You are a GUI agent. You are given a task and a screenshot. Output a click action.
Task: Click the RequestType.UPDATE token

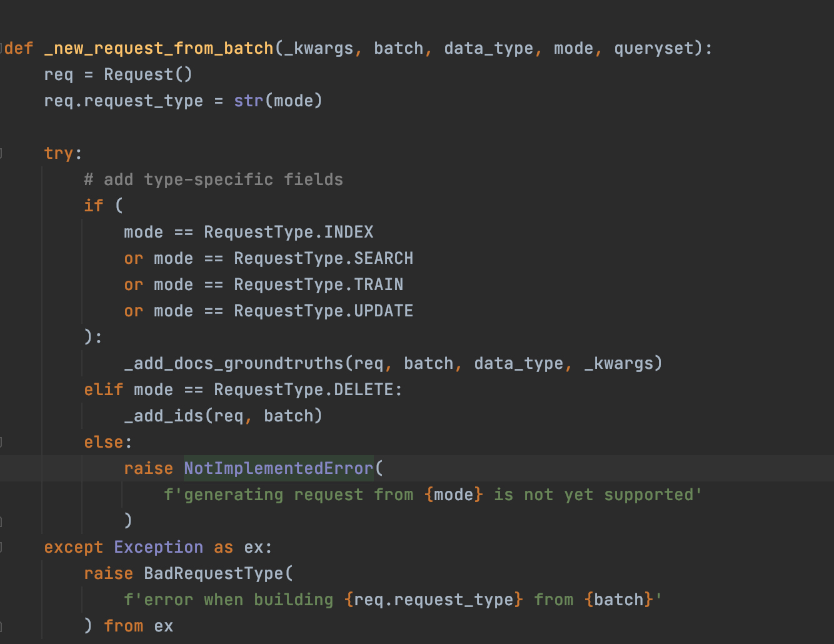coord(323,310)
